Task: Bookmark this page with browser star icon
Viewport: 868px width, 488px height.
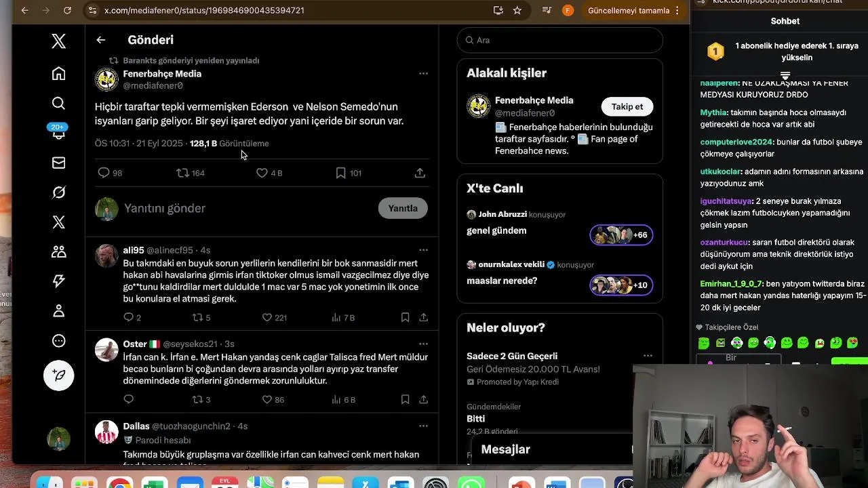Action: coord(517,10)
